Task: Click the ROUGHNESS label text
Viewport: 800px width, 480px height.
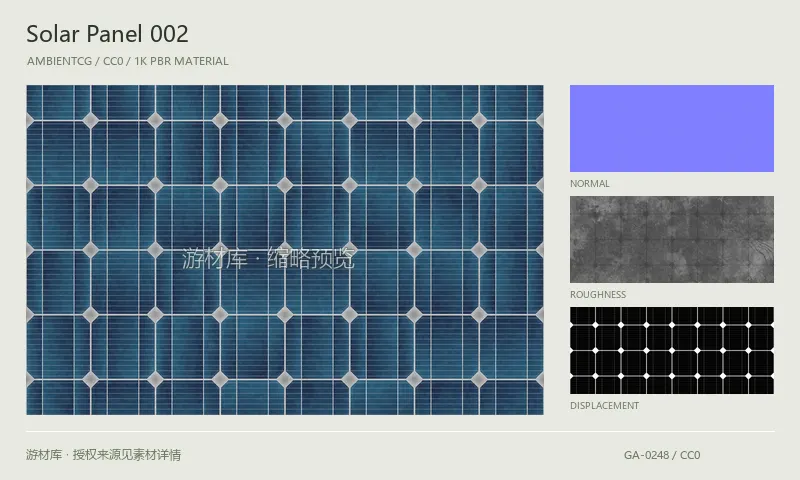Action: pos(598,295)
